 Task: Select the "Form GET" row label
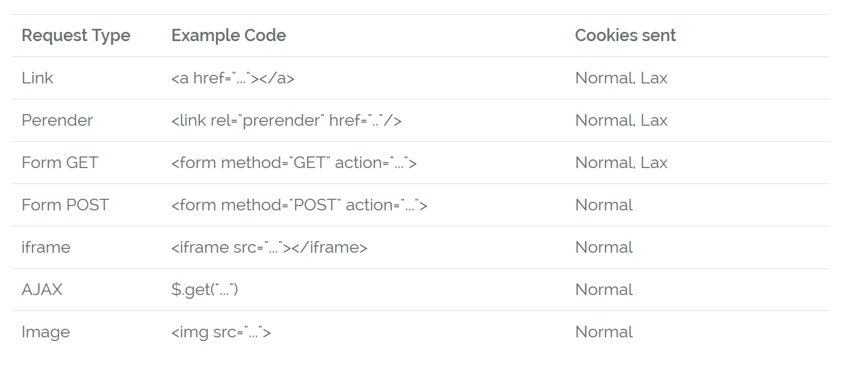pyautogui.click(x=60, y=163)
